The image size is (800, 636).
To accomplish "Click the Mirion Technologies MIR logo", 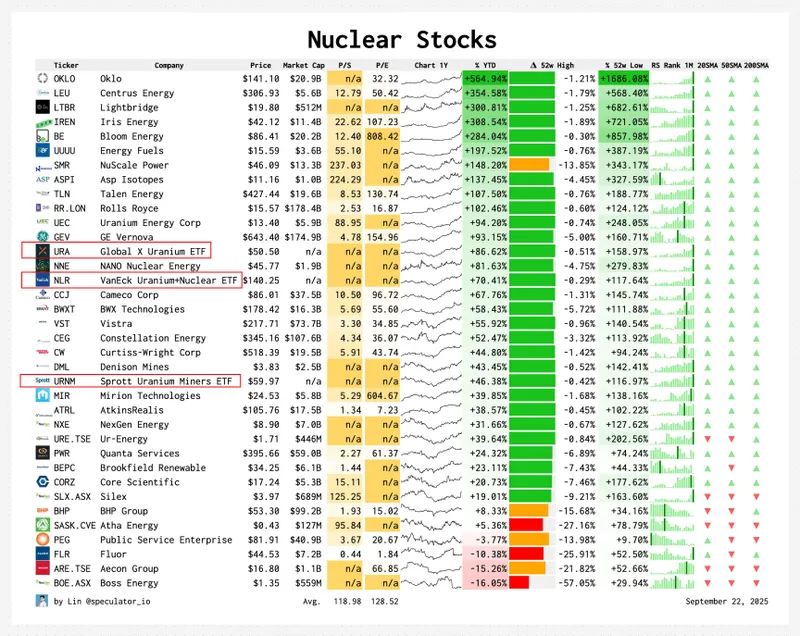I will pos(42,395).
